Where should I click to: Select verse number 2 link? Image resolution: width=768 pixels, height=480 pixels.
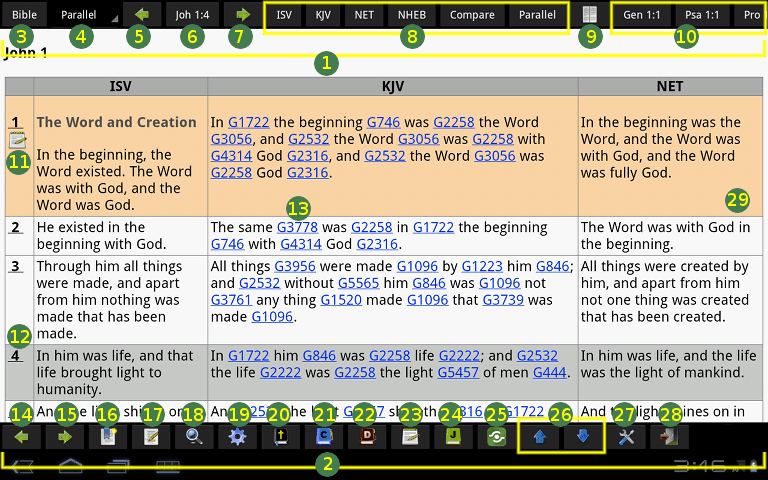tap(15, 227)
